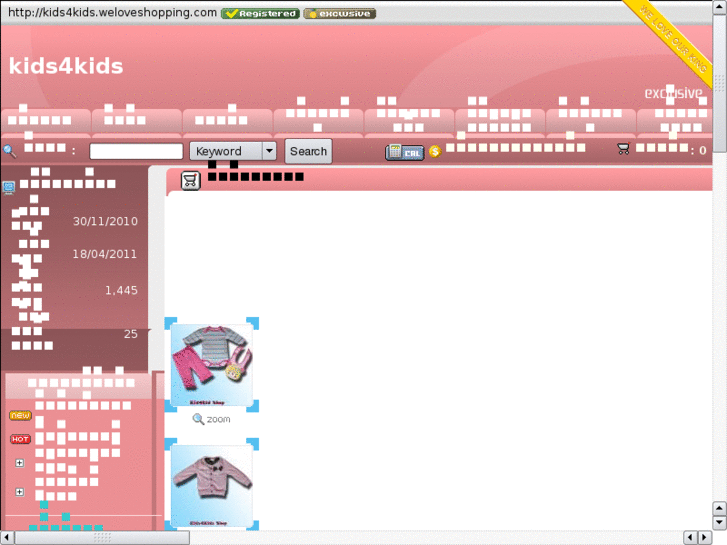Open the third navigation tab
727x545 pixels.
click(x=227, y=122)
